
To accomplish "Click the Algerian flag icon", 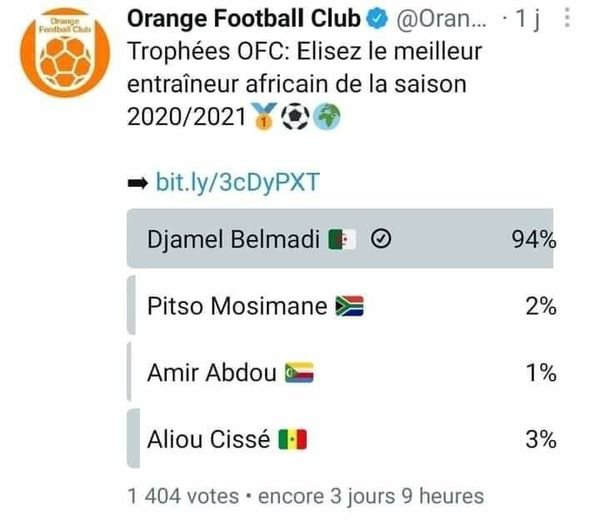I will coord(342,240).
